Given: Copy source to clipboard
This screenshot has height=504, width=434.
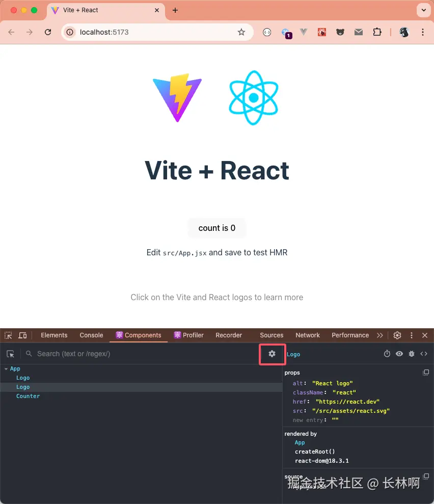Looking at the screenshot, I should click(426, 476).
